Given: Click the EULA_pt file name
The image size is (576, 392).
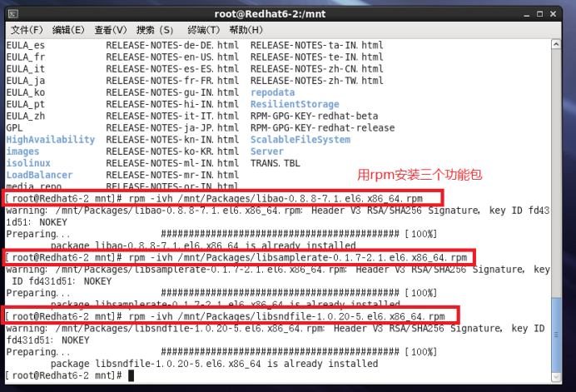Looking at the screenshot, I should [x=26, y=104].
